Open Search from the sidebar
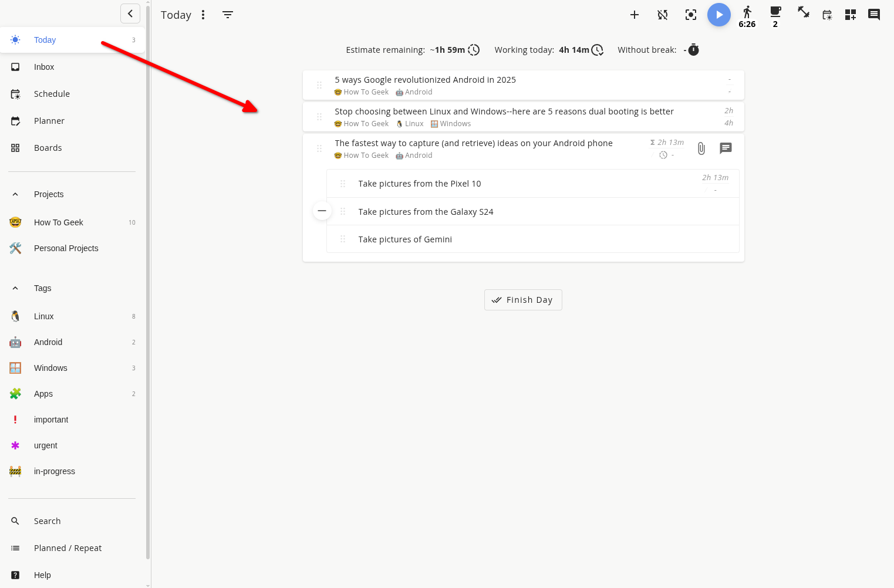This screenshot has width=894, height=588. (73, 521)
